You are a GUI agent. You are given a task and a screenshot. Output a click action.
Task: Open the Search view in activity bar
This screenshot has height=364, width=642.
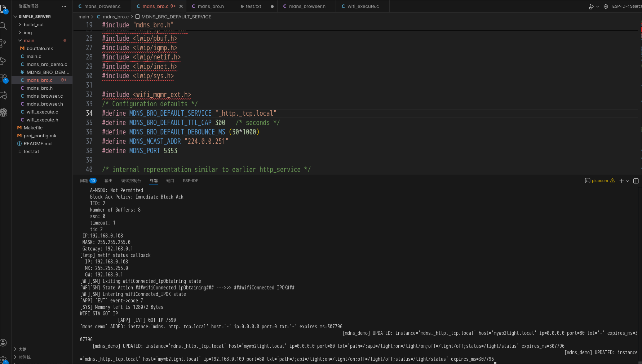(x=4, y=26)
